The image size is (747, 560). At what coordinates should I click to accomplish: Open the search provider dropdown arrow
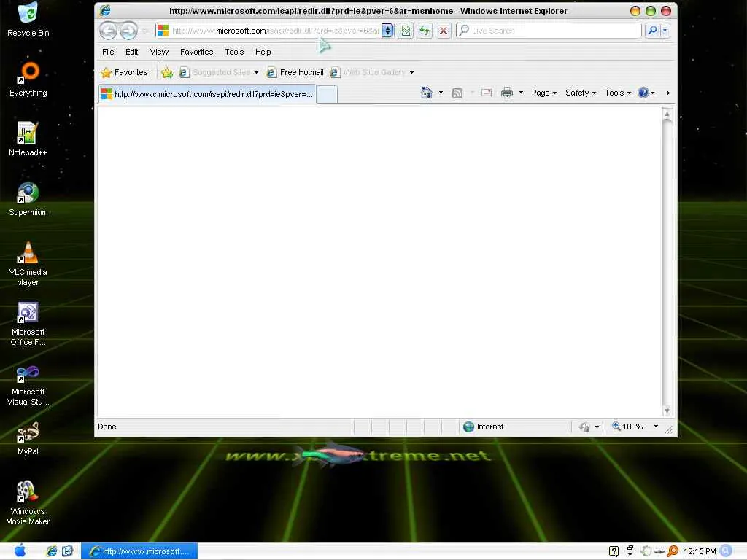click(665, 31)
